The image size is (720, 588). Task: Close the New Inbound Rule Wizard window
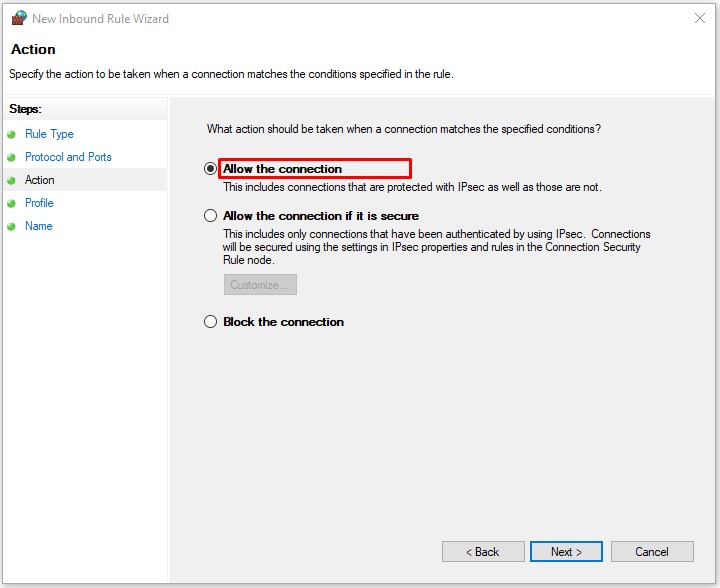coord(697,18)
